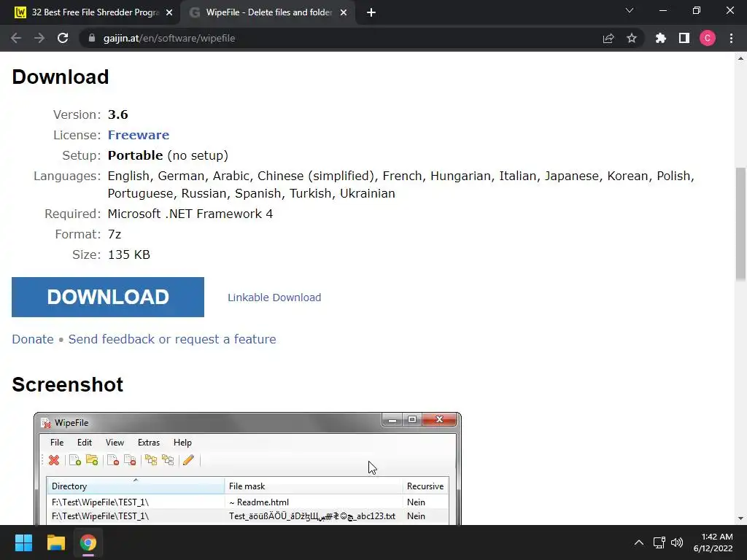The height and width of the screenshot is (560, 747).
Task: Click the first folder tree icon in WipeFile toolbar
Action: tap(151, 460)
